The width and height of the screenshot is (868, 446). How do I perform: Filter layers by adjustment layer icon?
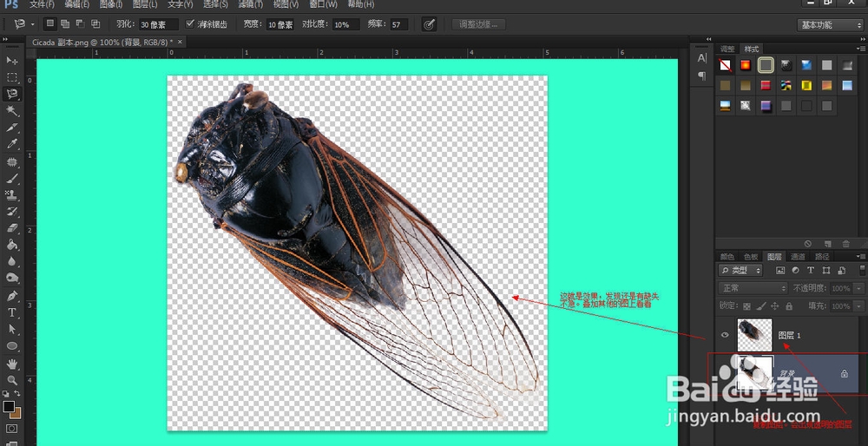(x=795, y=270)
